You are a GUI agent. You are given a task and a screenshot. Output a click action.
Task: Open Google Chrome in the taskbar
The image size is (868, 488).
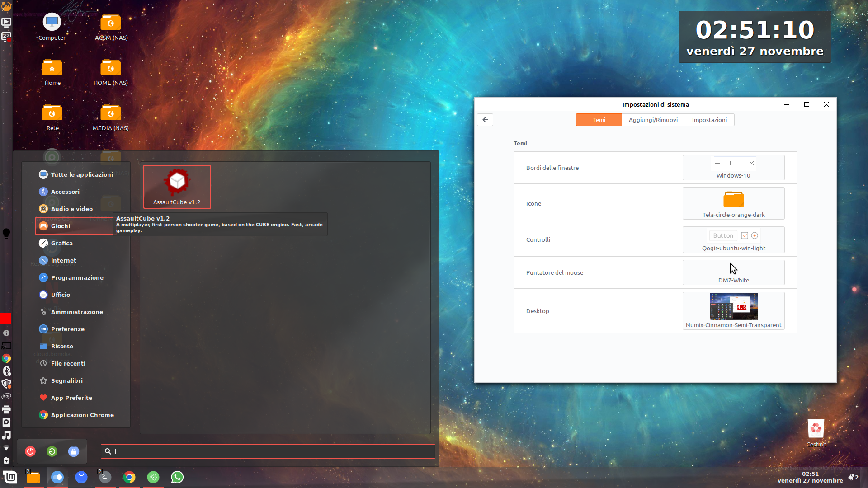click(129, 477)
